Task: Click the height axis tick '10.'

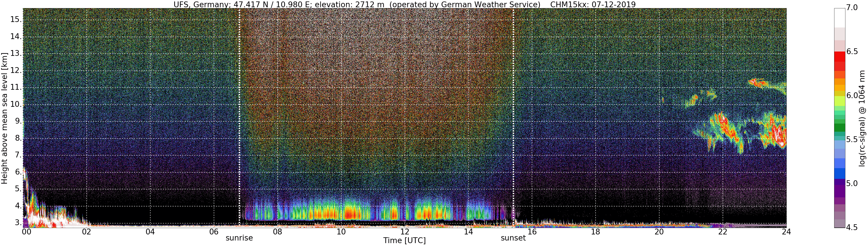Action: [x=16, y=104]
